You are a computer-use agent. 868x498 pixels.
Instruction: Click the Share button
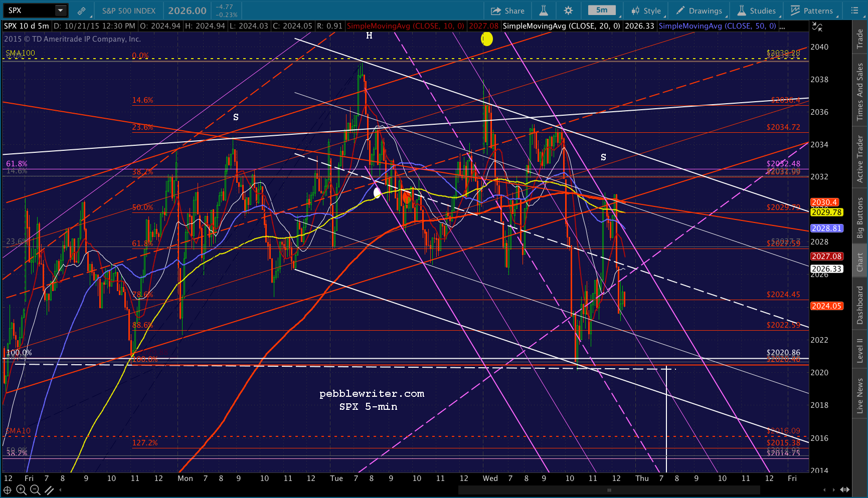tap(507, 11)
